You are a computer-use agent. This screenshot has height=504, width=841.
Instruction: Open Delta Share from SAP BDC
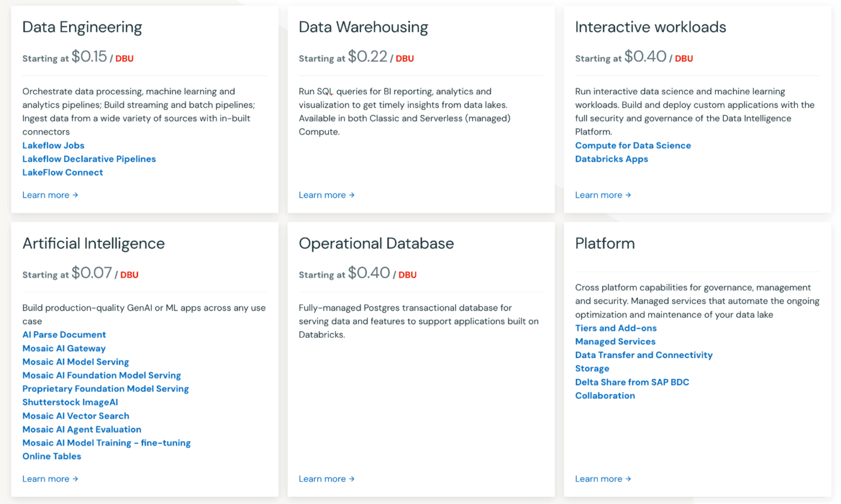pyautogui.click(x=632, y=381)
